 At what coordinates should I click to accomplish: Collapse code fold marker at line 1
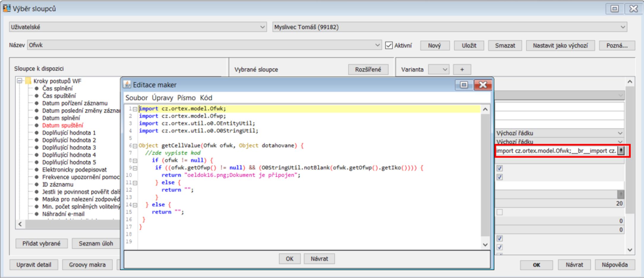(135, 109)
